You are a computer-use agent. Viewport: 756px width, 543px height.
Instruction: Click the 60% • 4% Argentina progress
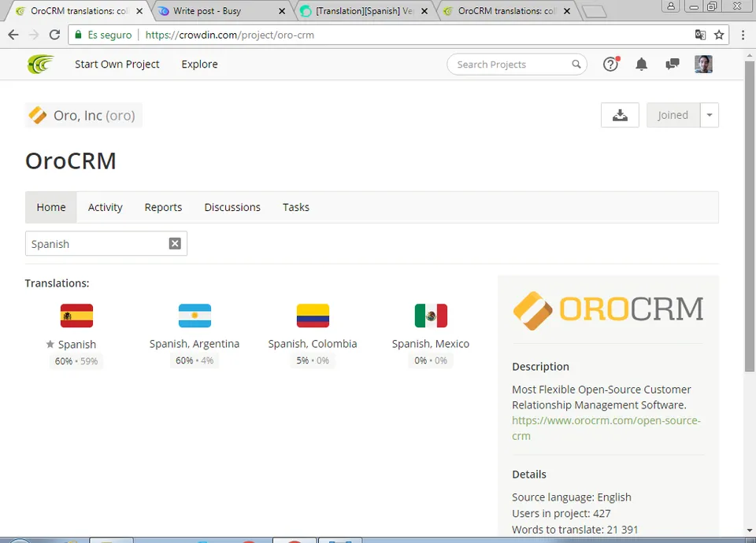click(195, 360)
